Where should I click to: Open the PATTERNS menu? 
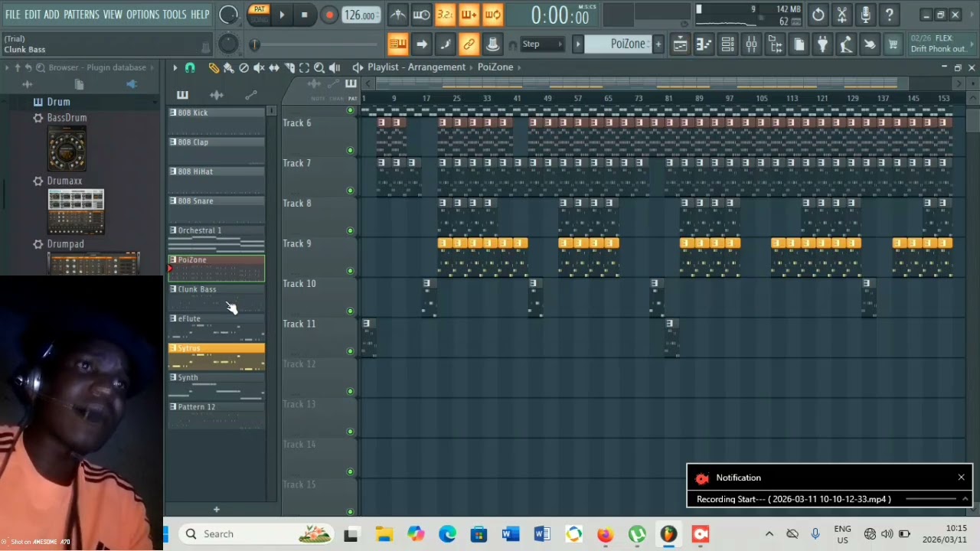click(x=81, y=15)
